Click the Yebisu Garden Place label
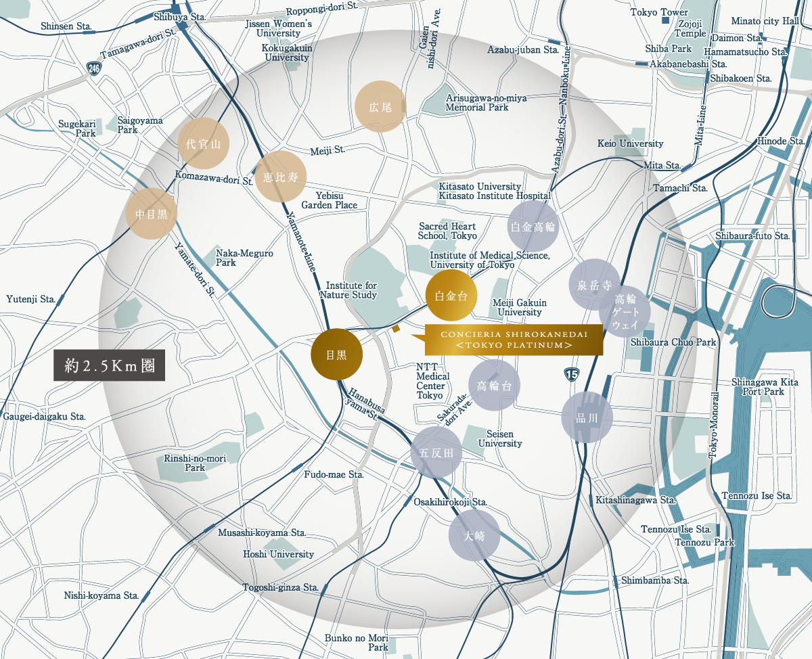 pyautogui.click(x=330, y=200)
